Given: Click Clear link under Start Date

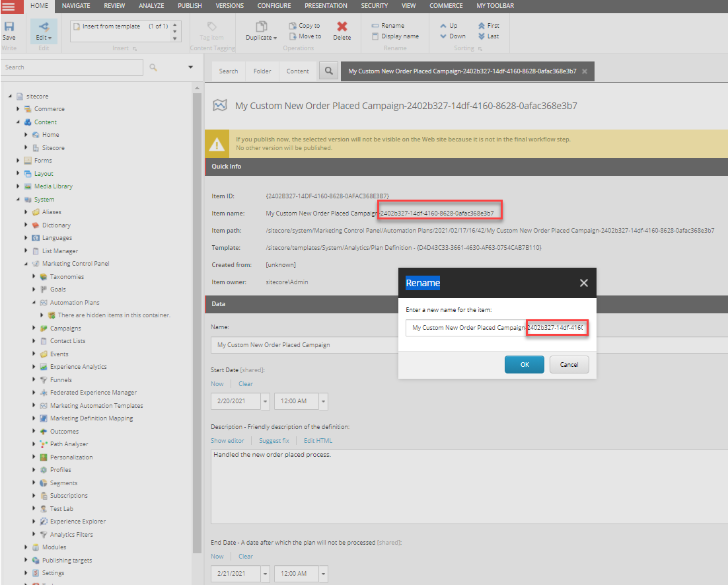Looking at the screenshot, I should [x=246, y=384].
